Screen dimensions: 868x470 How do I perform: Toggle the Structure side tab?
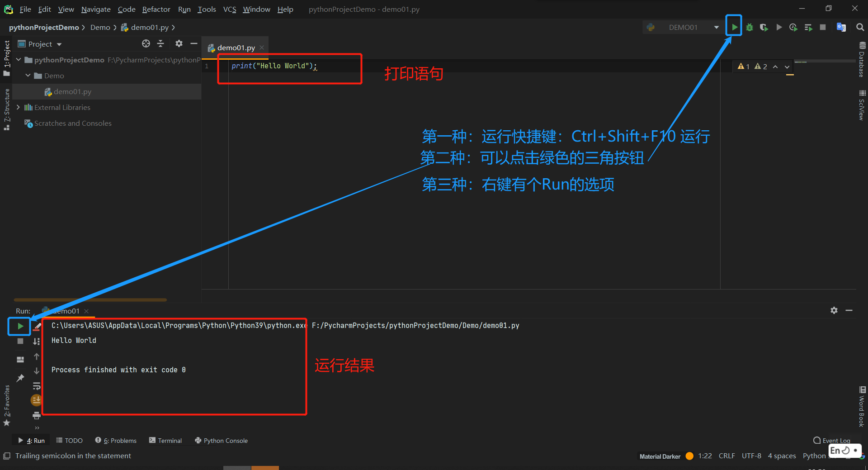(7, 109)
